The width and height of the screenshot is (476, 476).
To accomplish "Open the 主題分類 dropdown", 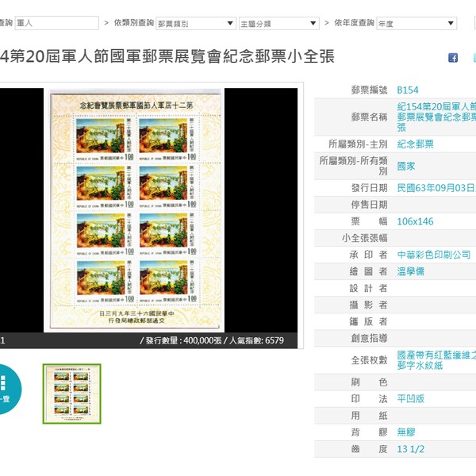I will pos(279,23).
